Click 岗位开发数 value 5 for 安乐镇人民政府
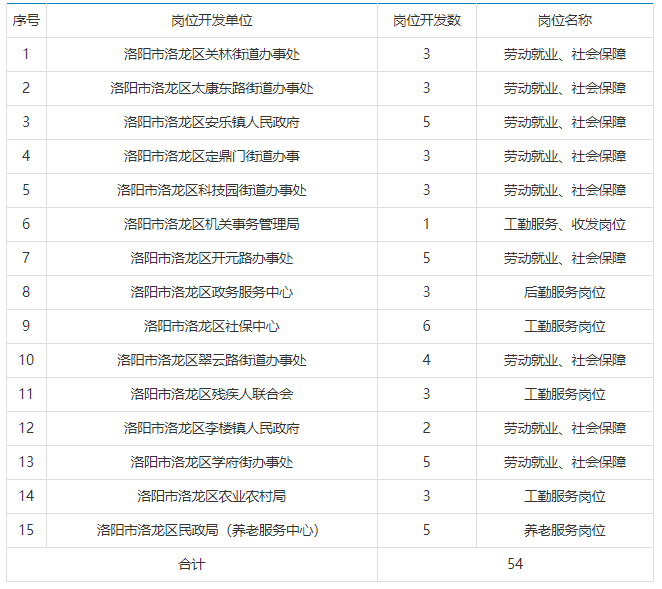The width and height of the screenshot is (662, 589). pyautogui.click(x=427, y=122)
